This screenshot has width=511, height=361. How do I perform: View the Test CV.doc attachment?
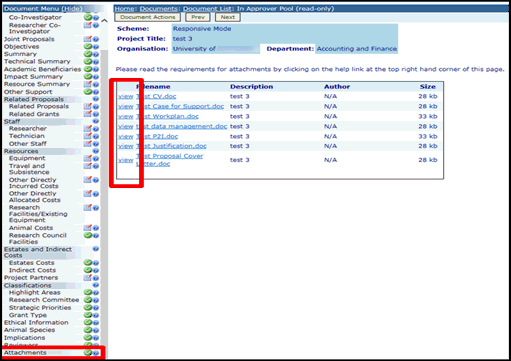(126, 97)
